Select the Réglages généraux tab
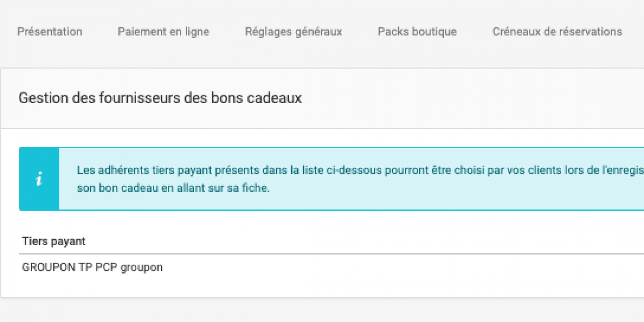 293,32
